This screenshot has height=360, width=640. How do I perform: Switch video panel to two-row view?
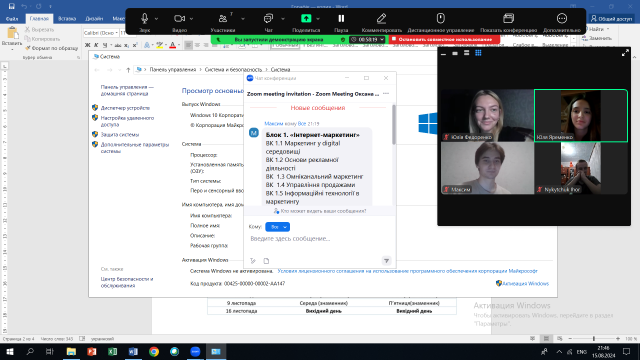[467, 53]
